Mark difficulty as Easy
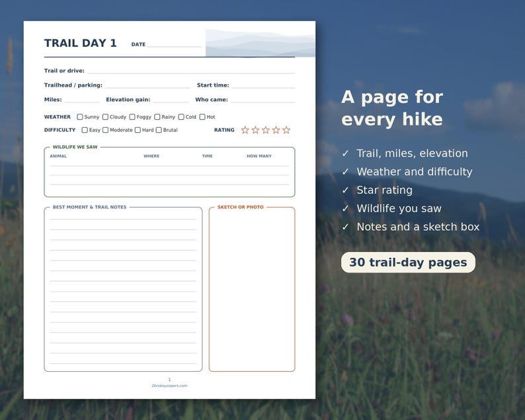The height and width of the screenshot is (420, 525). coord(85,130)
